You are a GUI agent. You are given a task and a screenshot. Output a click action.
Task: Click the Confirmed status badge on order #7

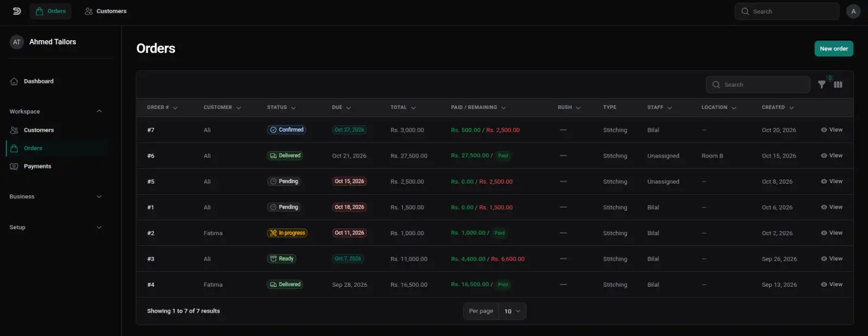(286, 130)
